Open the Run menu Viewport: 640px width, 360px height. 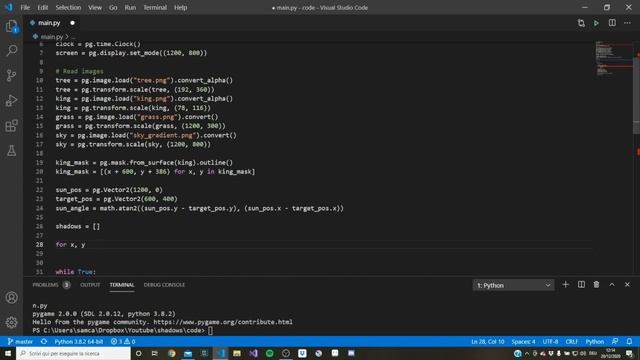point(130,7)
